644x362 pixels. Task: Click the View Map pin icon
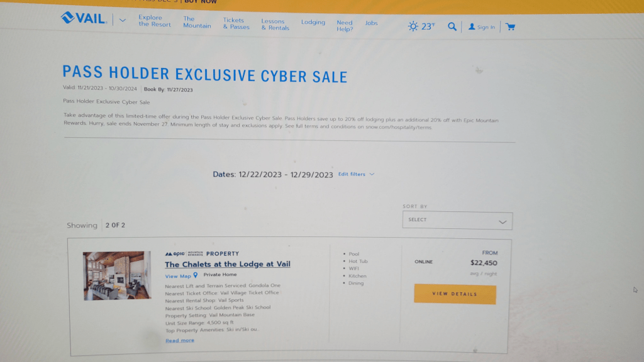pos(196,275)
